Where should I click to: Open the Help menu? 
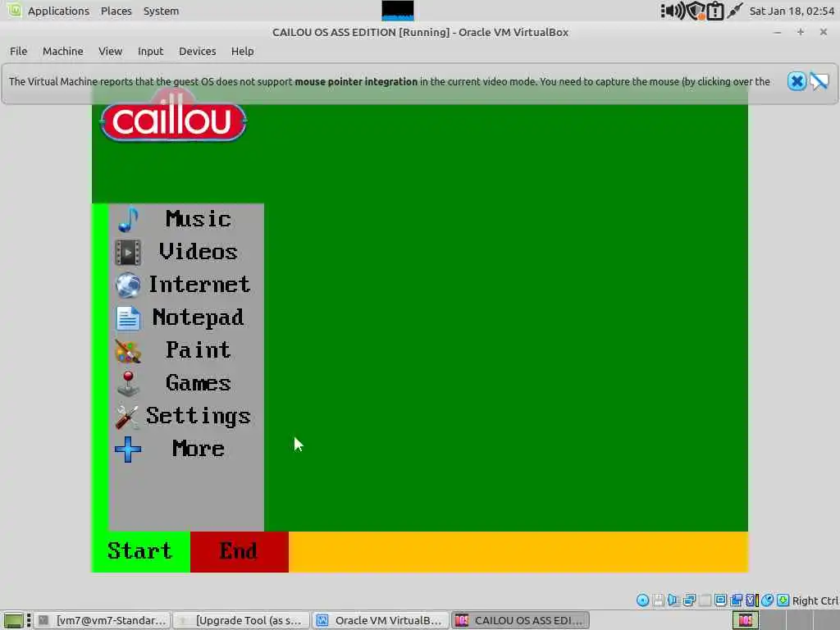coord(242,52)
